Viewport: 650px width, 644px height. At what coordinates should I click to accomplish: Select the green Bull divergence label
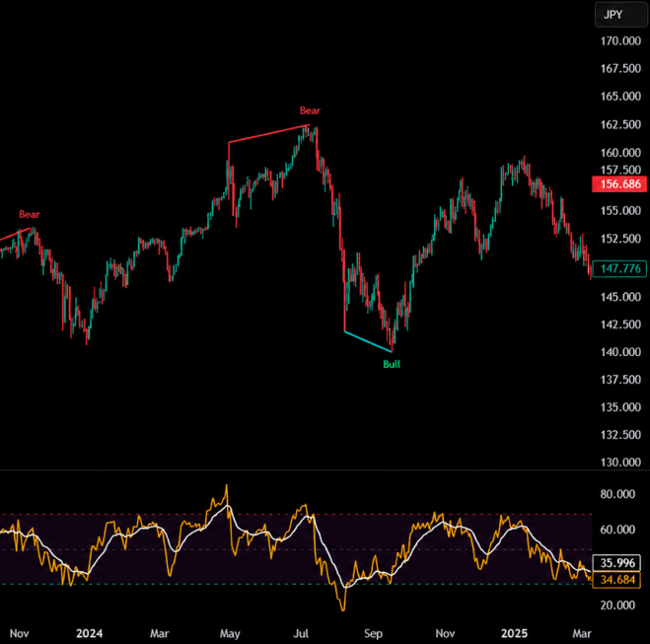point(392,364)
